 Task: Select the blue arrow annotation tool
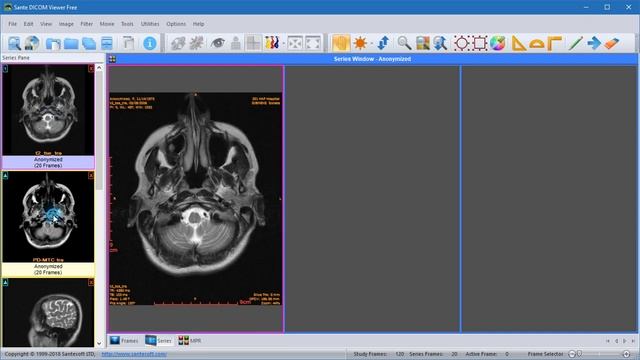click(x=594, y=43)
